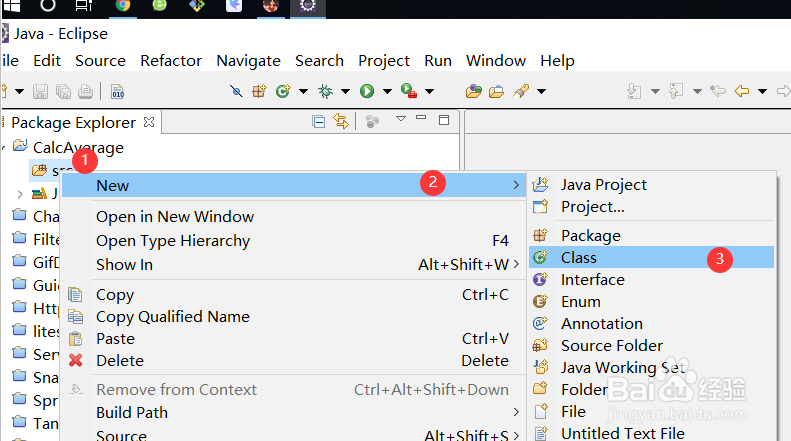Click the binary 010 toolbar icon
791x441 pixels.
118,91
